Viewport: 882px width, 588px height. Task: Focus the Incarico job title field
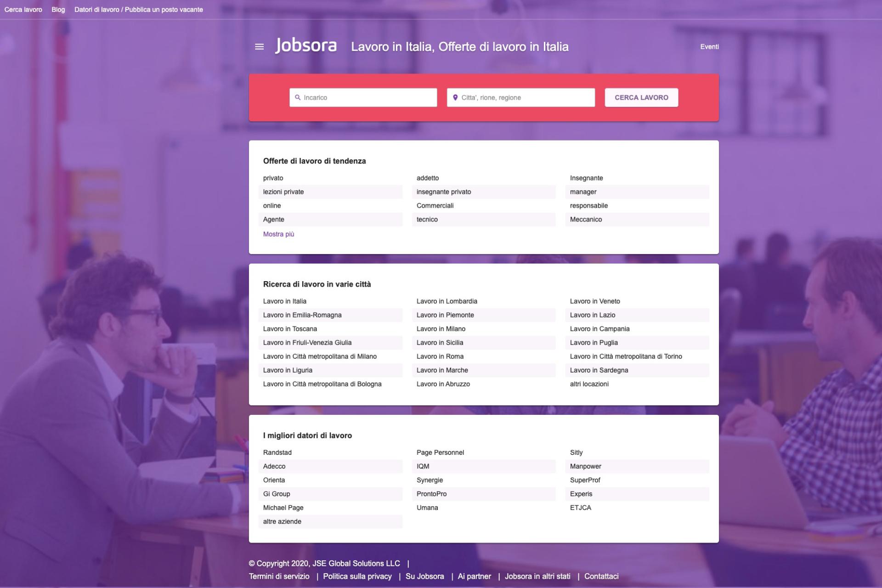point(363,97)
